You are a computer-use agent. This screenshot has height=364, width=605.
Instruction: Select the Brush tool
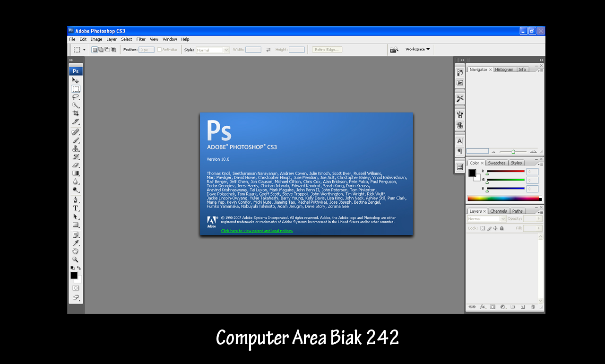(x=76, y=140)
